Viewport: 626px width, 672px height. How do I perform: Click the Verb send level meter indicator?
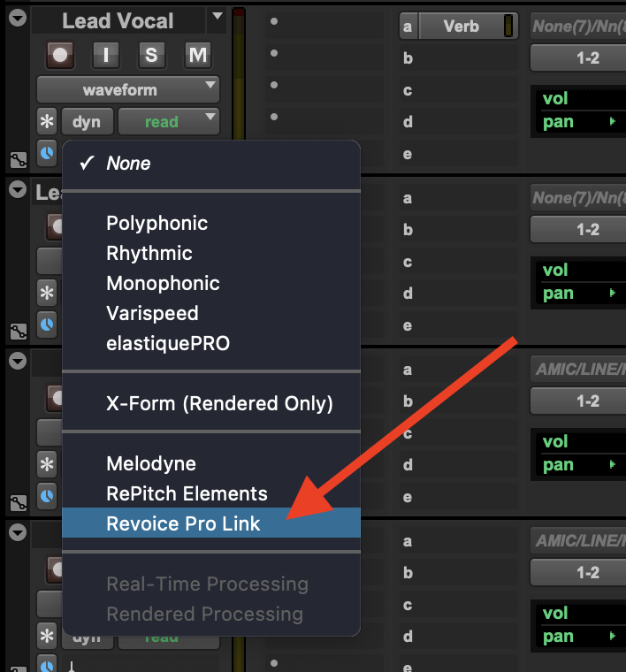pyautogui.click(x=508, y=27)
